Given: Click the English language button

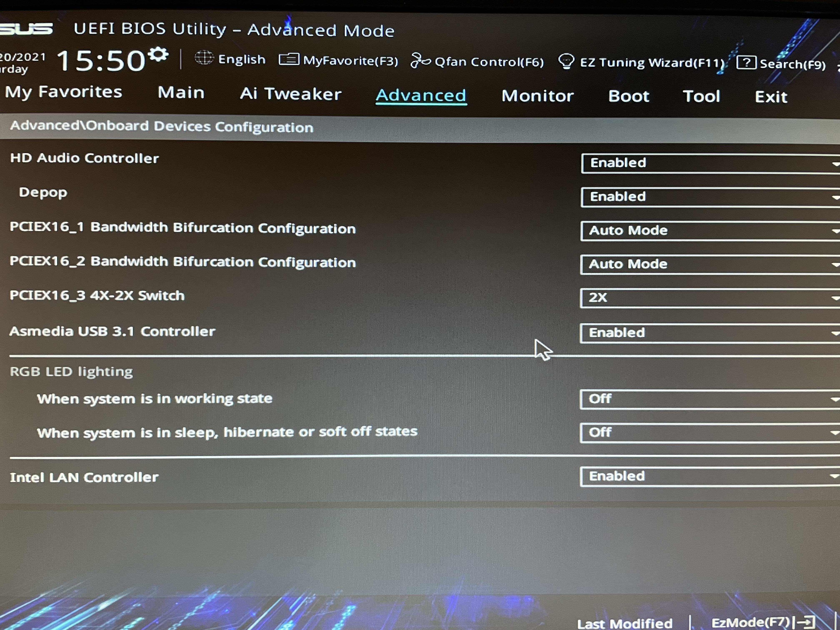Looking at the screenshot, I should [241, 59].
